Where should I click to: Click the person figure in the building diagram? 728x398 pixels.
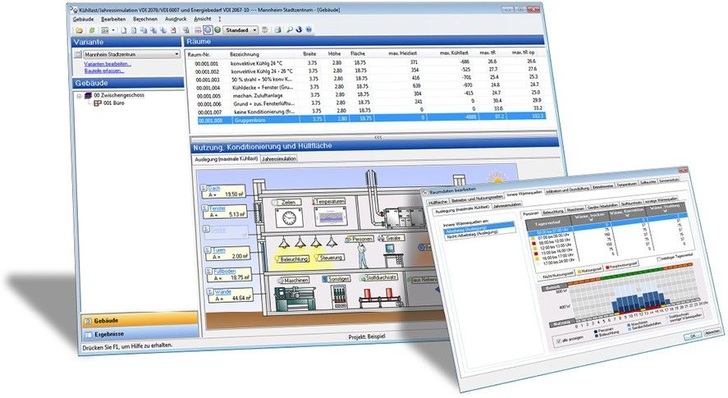point(363,255)
